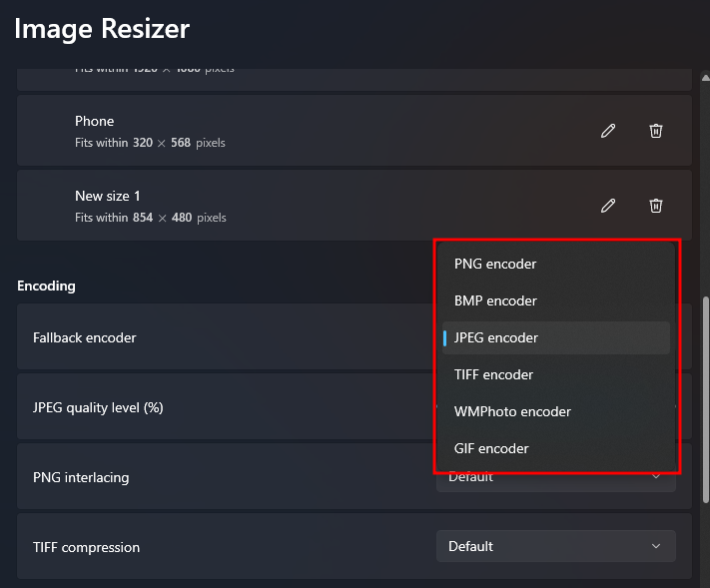
Task: Expand the PNG interlacing dropdown chevron
Action: [x=656, y=477]
